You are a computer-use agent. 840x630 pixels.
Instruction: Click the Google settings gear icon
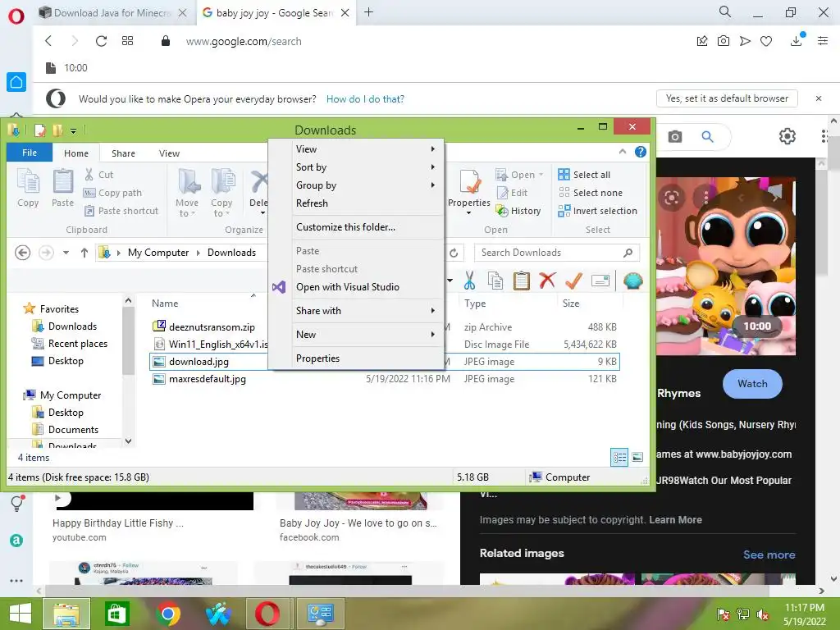click(787, 137)
